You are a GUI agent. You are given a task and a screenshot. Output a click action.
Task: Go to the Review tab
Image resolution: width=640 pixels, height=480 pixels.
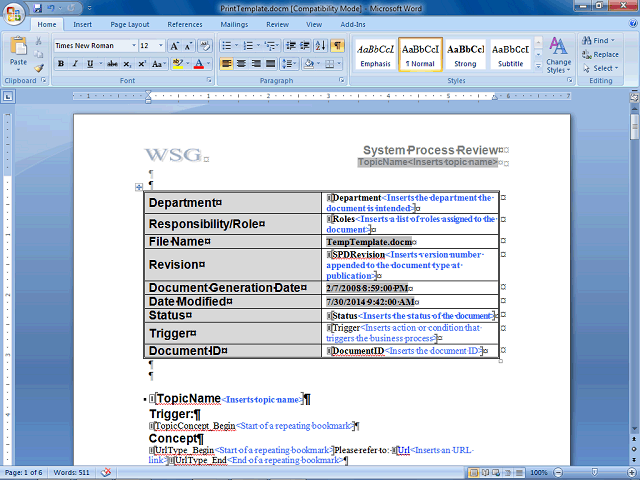click(278, 24)
